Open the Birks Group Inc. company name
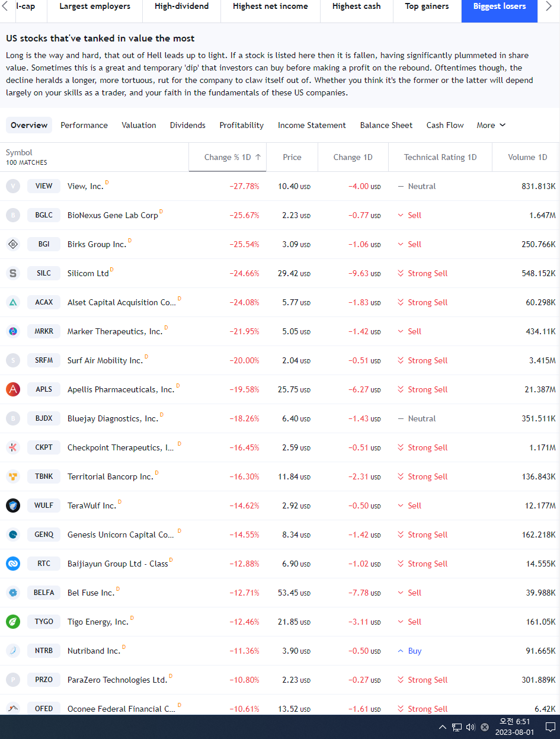This screenshot has height=739, width=560. click(97, 244)
